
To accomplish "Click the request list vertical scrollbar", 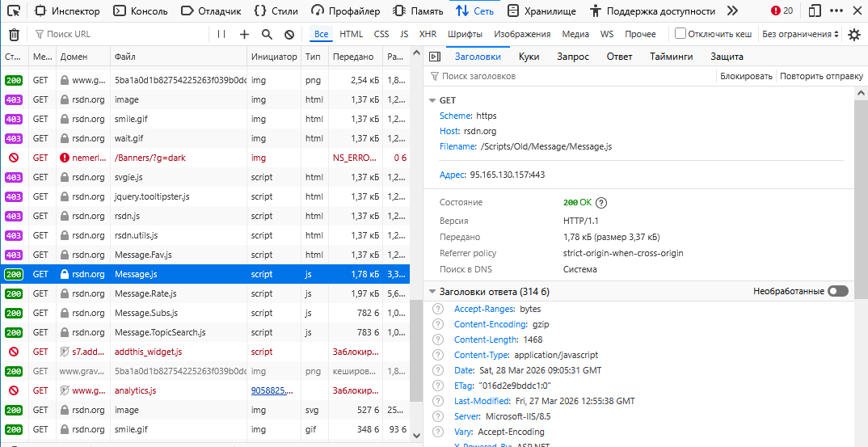I will click(x=416, y=356).
